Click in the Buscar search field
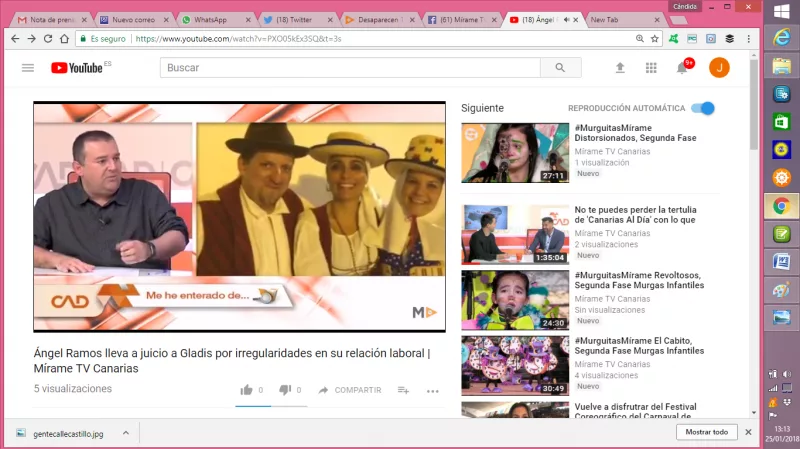 point(350,67)
